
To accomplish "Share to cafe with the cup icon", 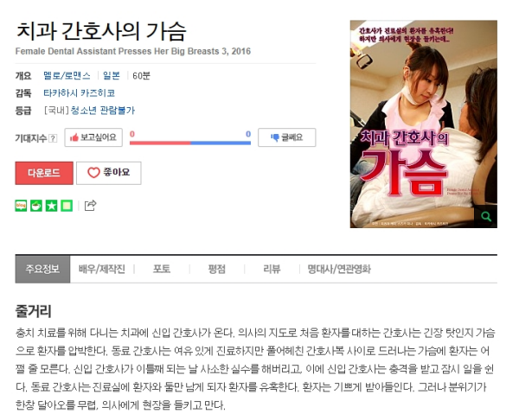I will coord(36,206).
